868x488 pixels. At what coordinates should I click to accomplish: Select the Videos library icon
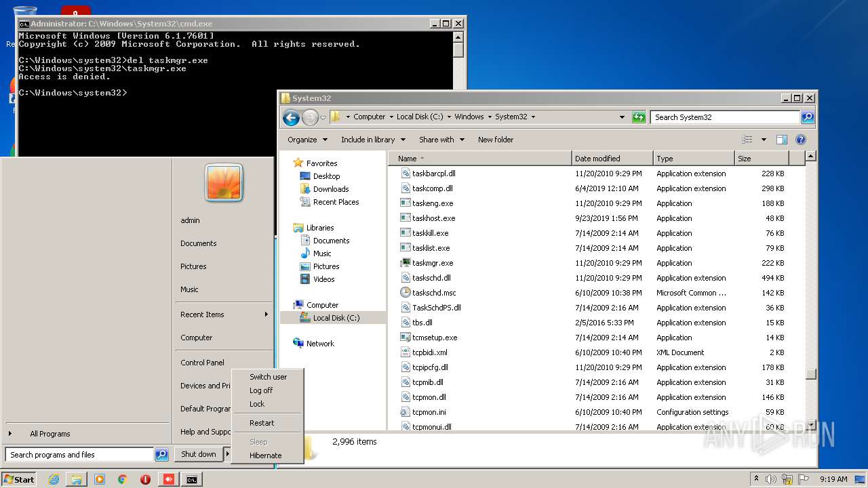point(305,279)
